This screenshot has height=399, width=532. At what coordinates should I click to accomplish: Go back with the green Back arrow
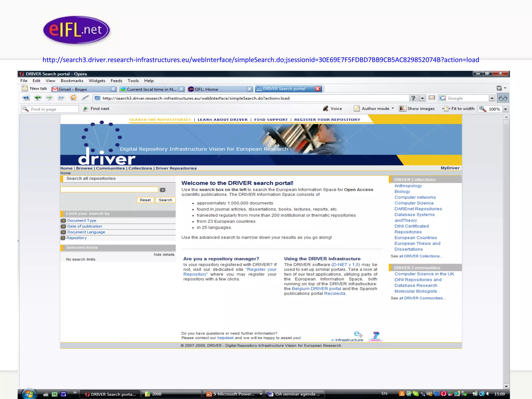point(38,98)
